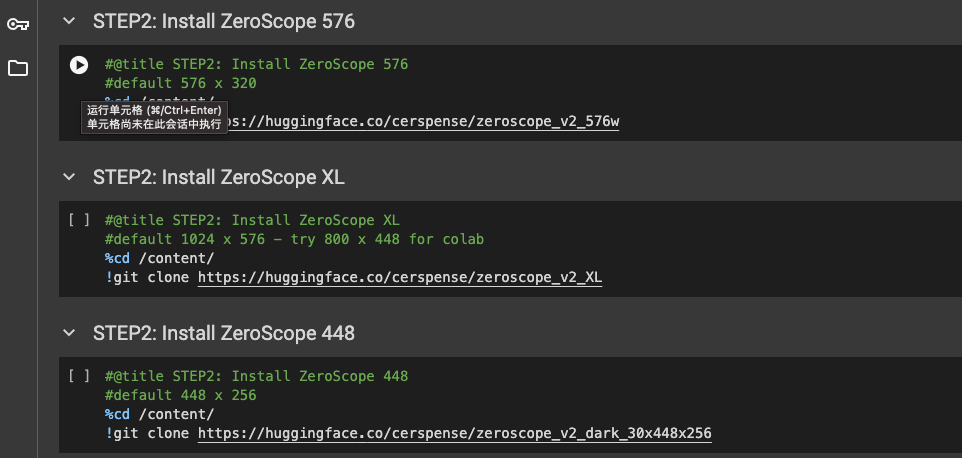Click '%cd /content/' line in the 448 cell
This screenshot has height=458, width=962.
coord(159,415)
